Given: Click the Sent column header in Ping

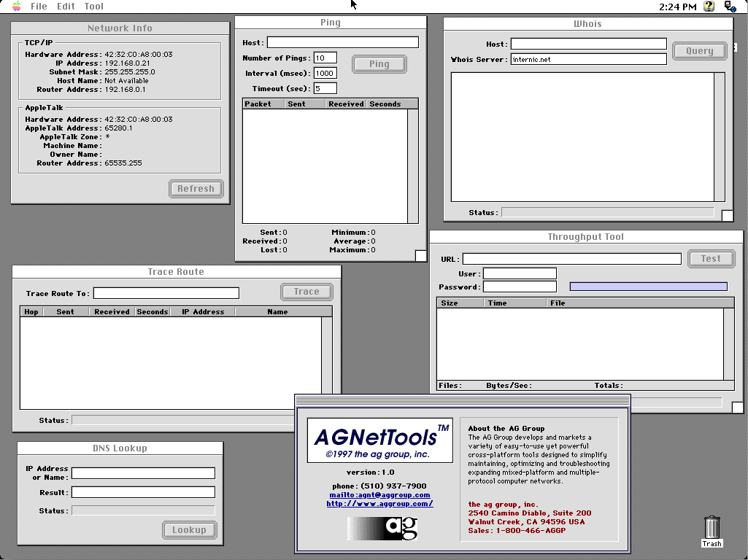Looking at the screenshot, I should 305,104.
